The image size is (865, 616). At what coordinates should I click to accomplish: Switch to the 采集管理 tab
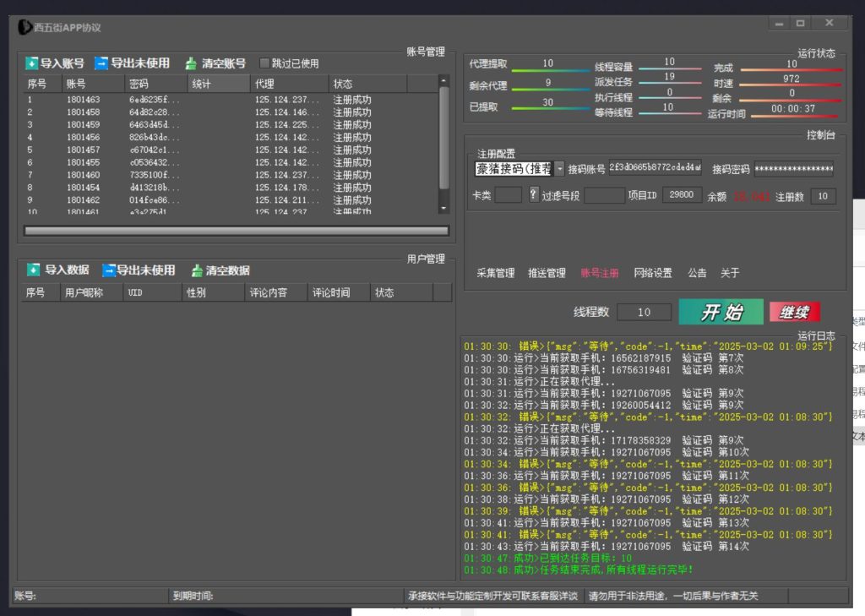tap(495, 273)
